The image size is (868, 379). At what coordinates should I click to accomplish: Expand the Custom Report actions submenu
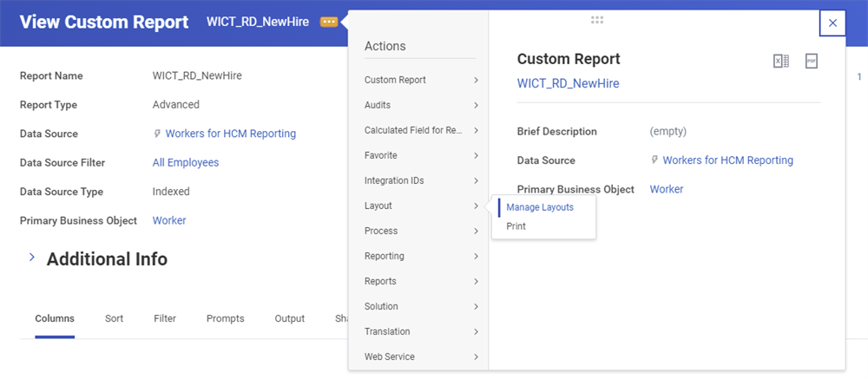476,81
